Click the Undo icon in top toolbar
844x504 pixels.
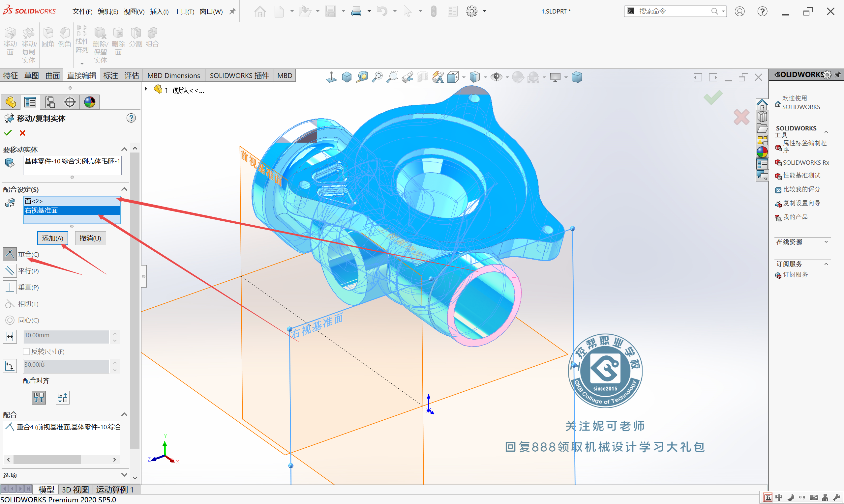point(382,11)
